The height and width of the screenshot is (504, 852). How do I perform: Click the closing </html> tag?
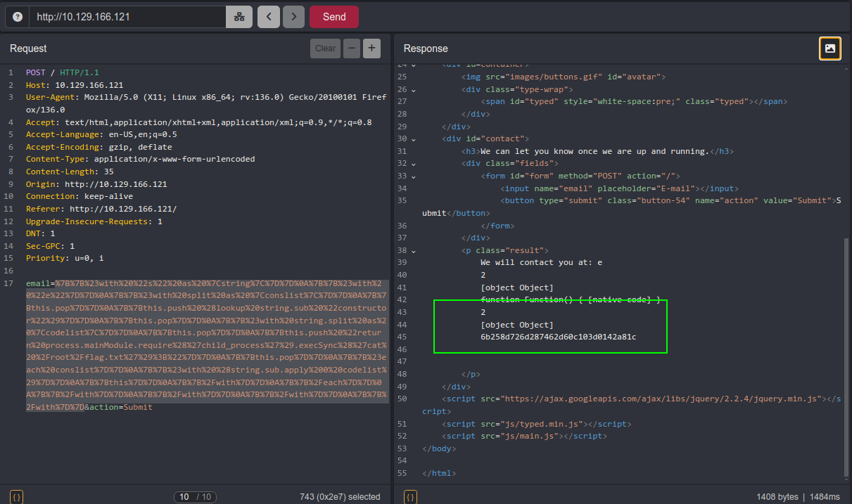(439, 473)
